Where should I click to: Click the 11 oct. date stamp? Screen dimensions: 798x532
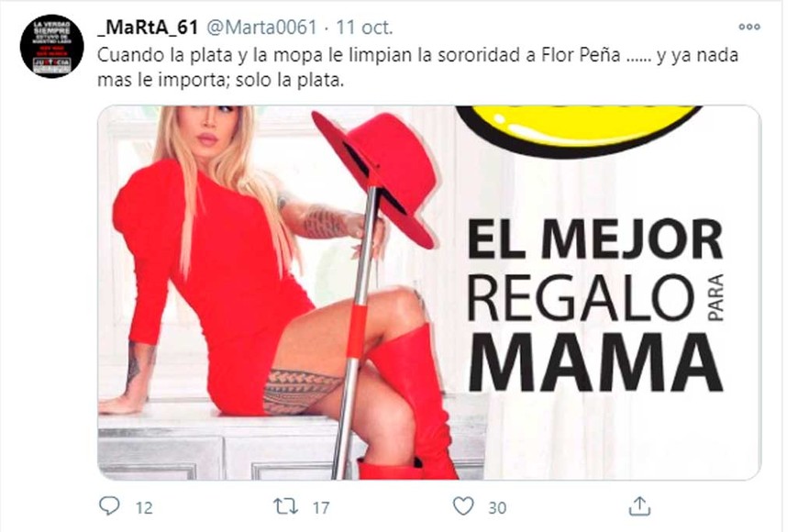364,27
